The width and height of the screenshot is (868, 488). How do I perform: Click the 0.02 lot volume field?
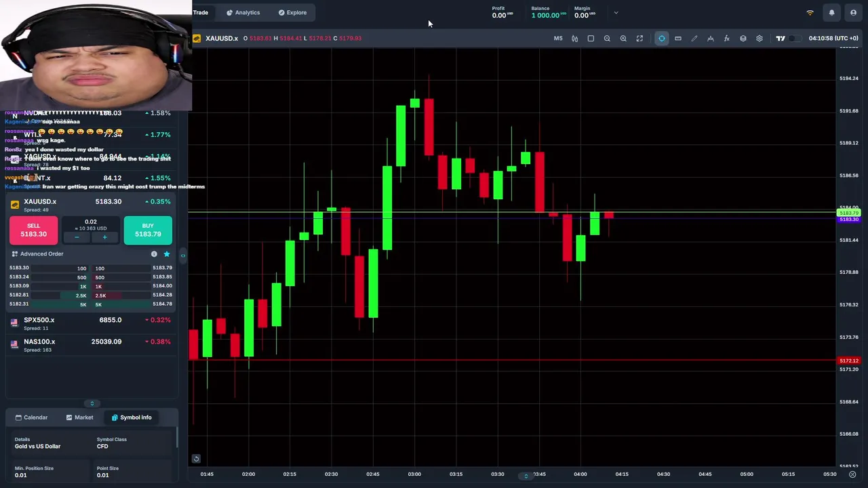91,222
